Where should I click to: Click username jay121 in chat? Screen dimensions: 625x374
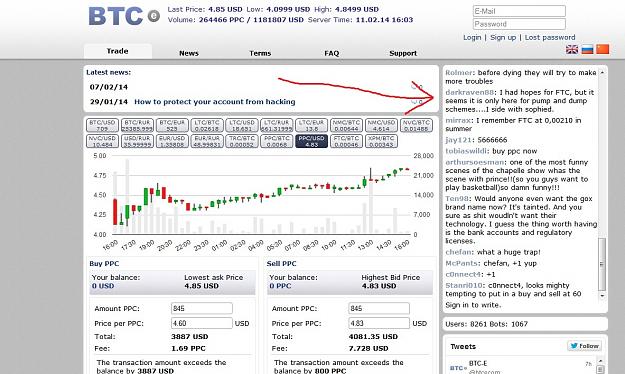click(458, 140)
